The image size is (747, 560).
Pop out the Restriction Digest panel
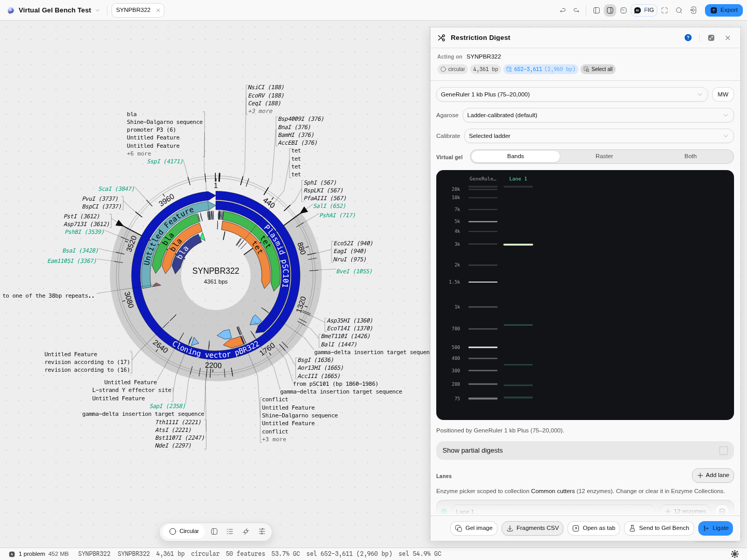click(711, 38)
